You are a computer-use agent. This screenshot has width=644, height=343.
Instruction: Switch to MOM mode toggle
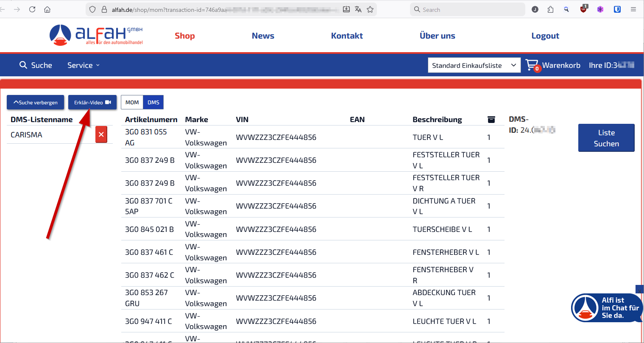coord(132,102)
